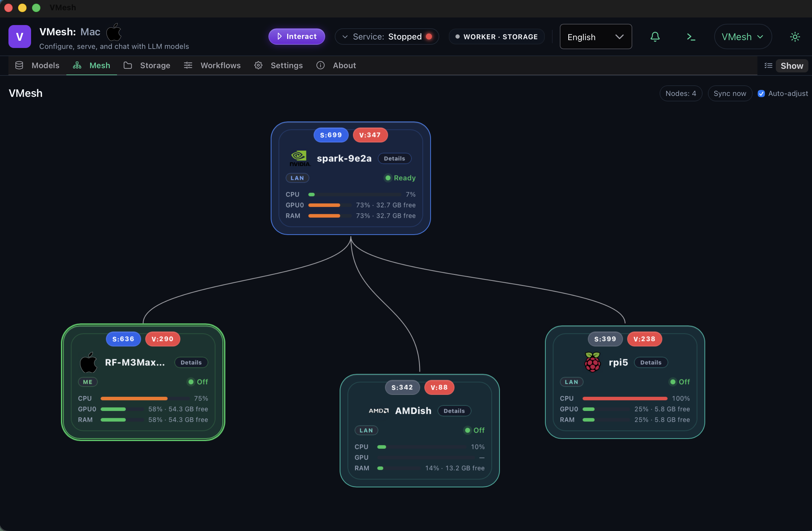This screenshot has width=812, height=531.
Task: Click Ready status on spark-9e2a
Action: (x=400, y=178)
